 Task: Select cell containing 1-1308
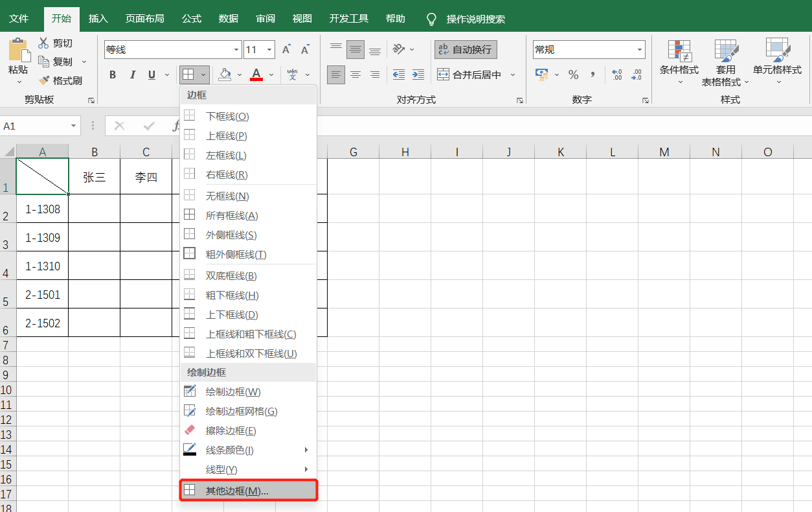pos(43,209)
